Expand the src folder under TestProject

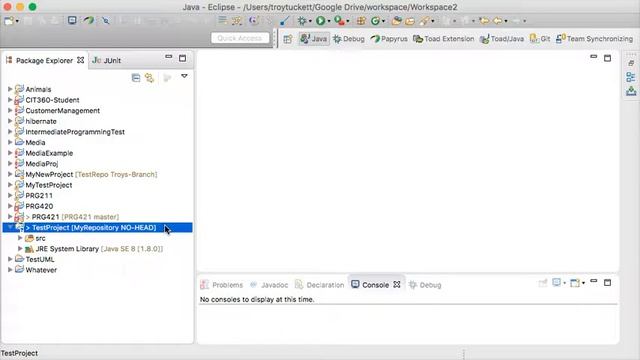pyautogui.click(x=20, y=237)
